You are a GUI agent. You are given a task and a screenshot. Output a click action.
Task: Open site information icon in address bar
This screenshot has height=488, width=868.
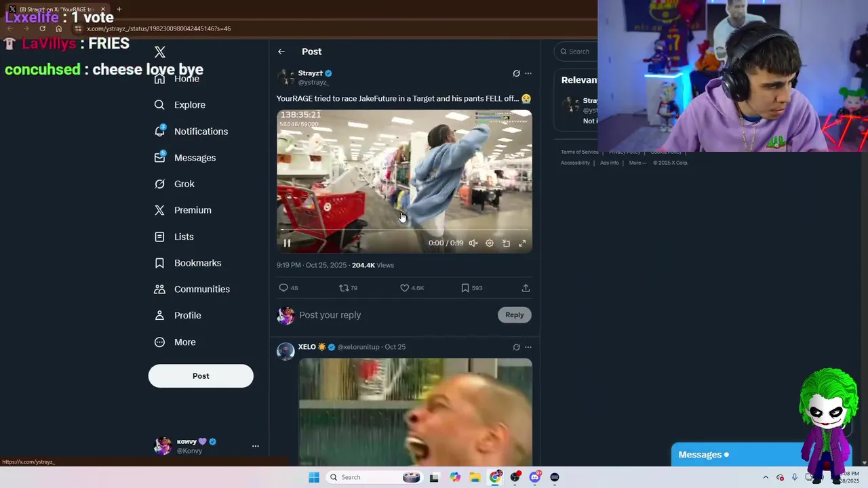pos(78,28)
